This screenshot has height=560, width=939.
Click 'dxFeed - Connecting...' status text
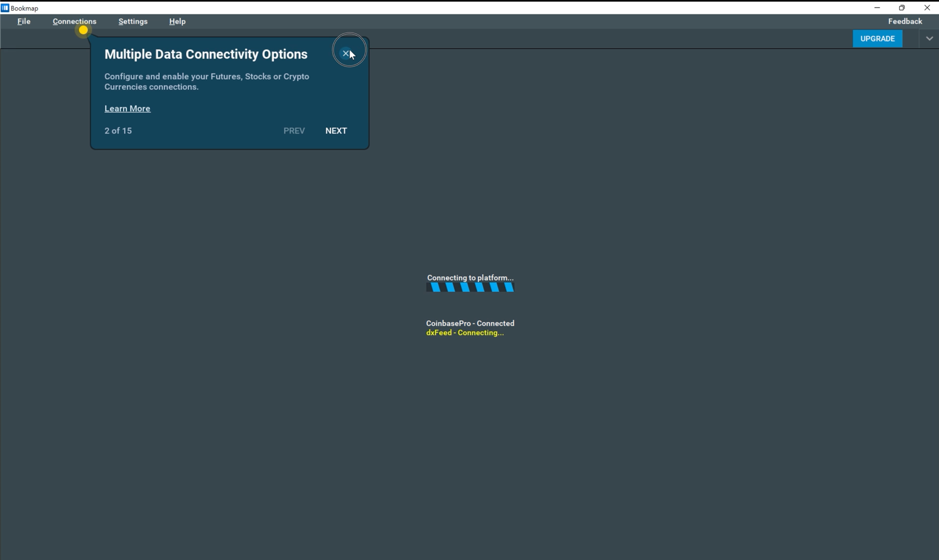(x=465, y=333)
